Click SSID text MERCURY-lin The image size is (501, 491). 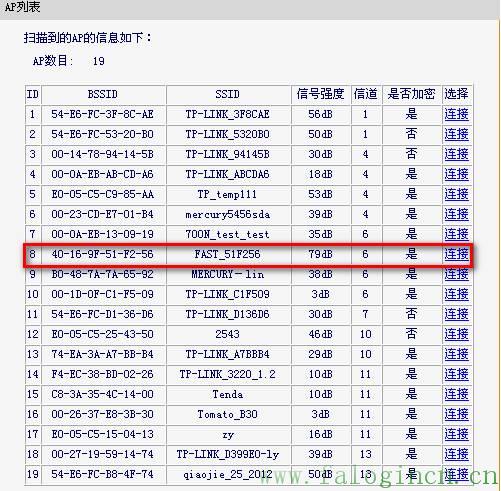pyautogui.click(x=227, y=274)
